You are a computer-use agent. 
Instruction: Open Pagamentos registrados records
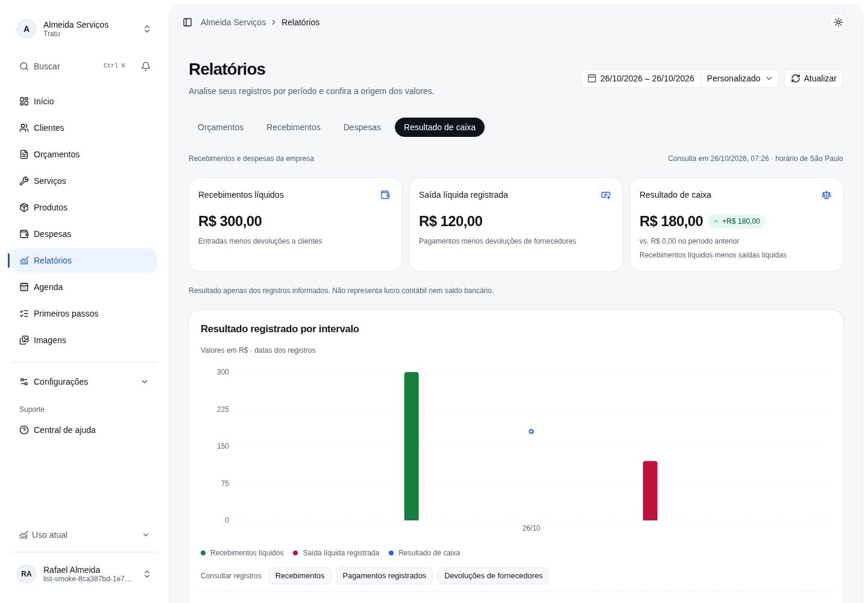pos(385,576)
